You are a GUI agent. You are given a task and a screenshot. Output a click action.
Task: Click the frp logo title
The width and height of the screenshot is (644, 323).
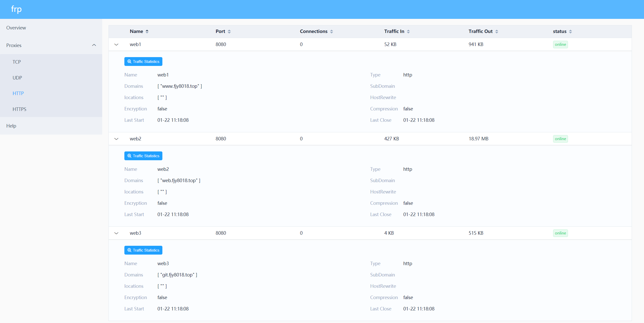16,9
